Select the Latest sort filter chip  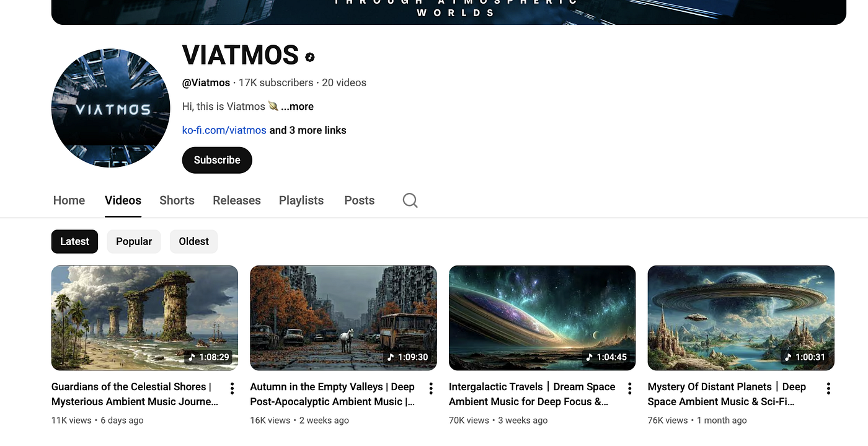coord(74,241)
